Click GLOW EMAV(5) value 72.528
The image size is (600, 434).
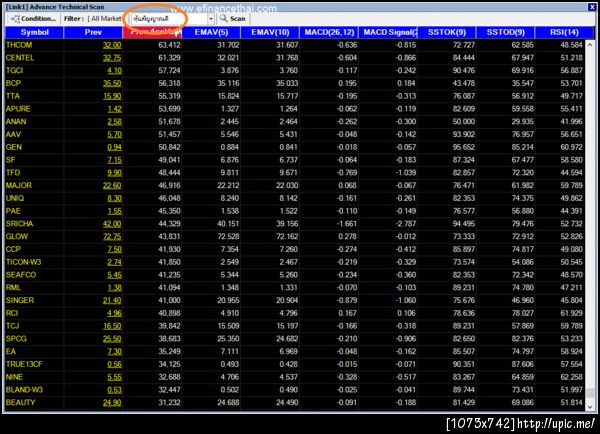coord(228,236)
